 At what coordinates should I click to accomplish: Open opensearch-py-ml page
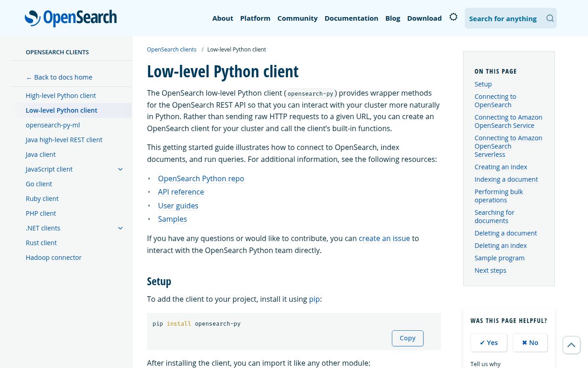pyautogui.click(x=53, y=125)
